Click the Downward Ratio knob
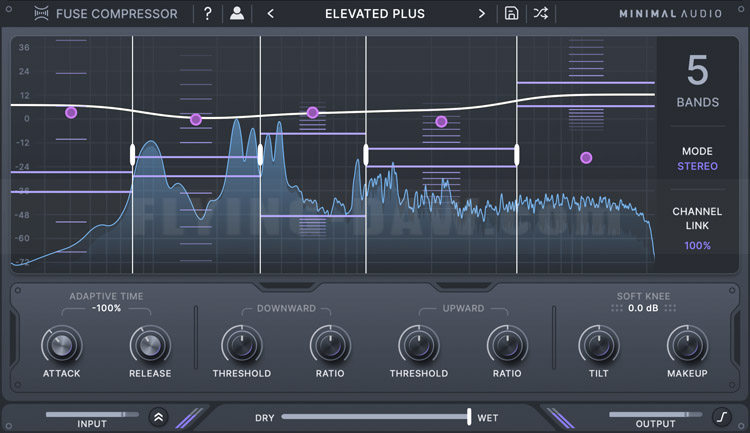The width and height of the screenshot is (750, 433). click(330, 345)
